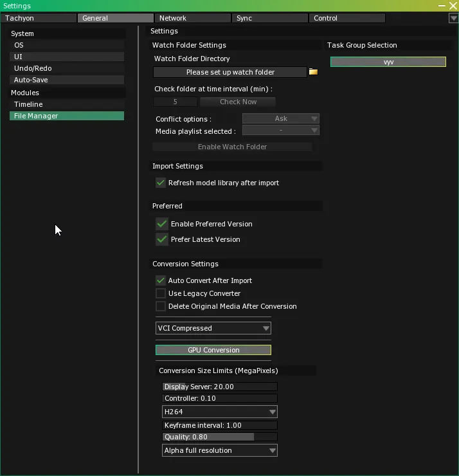Image resolution: width=459 pixels, height=476 pixels.
Task: Click Please set up watch folder button
Action: tap(230, 72)
